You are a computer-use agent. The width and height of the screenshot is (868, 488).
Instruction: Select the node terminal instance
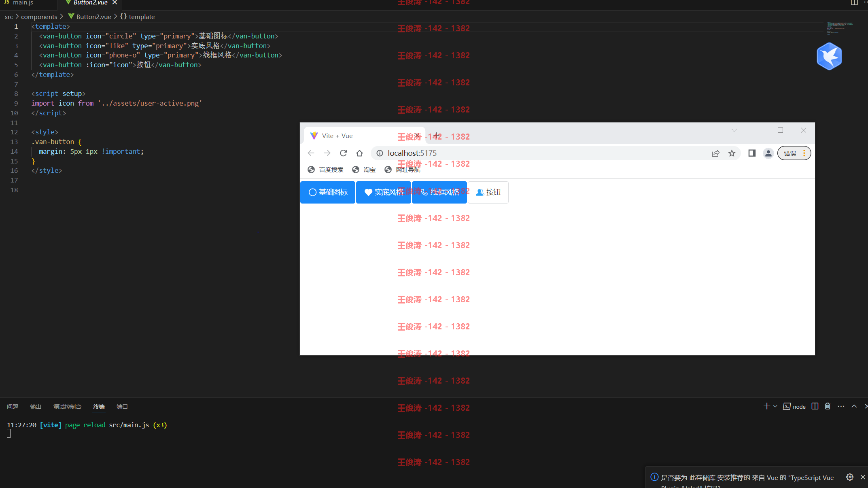click(x=794, y=407)
